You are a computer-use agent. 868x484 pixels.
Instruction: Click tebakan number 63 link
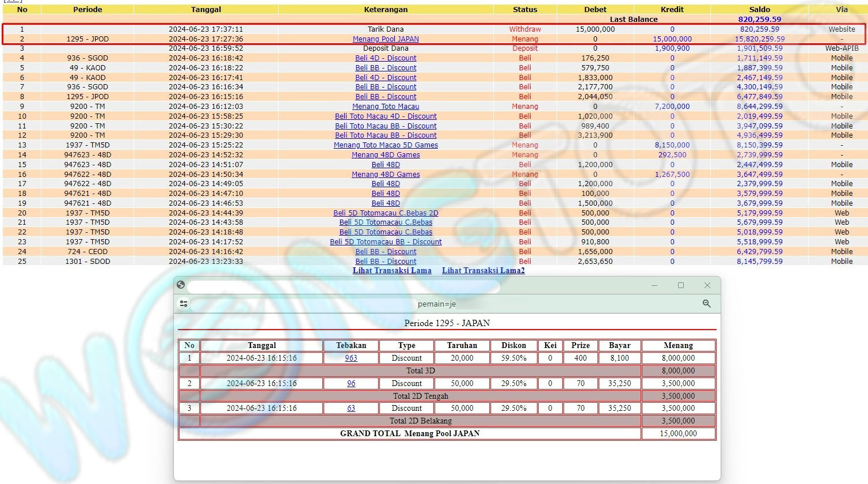351,409
